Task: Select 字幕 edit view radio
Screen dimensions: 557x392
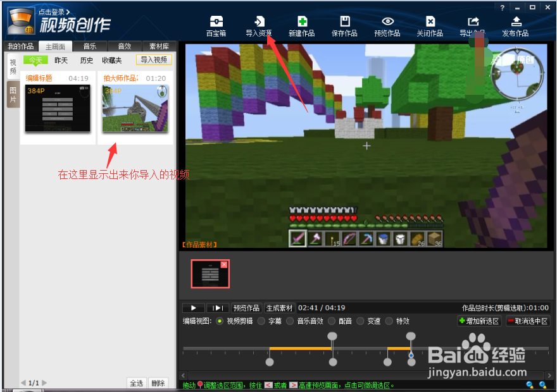Action: coord(261,321)
